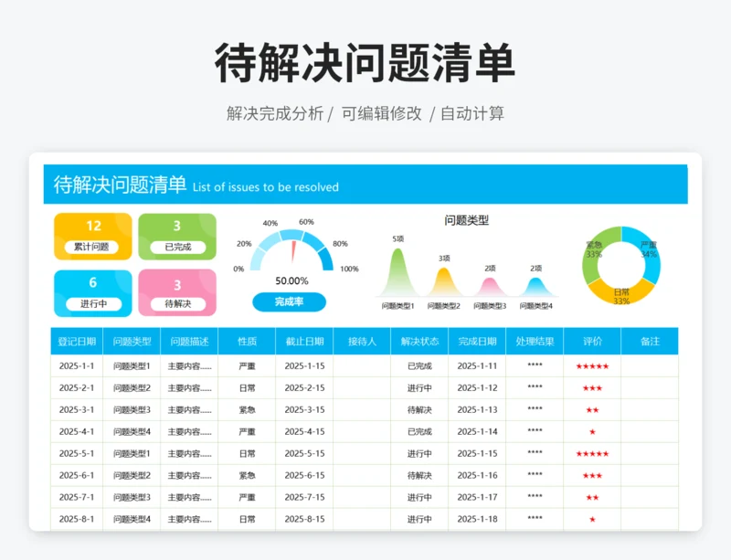The image size is (731, 560).
Task: Select the 2025-5-1 registration date cell
Action: click(x=77, y=454)
